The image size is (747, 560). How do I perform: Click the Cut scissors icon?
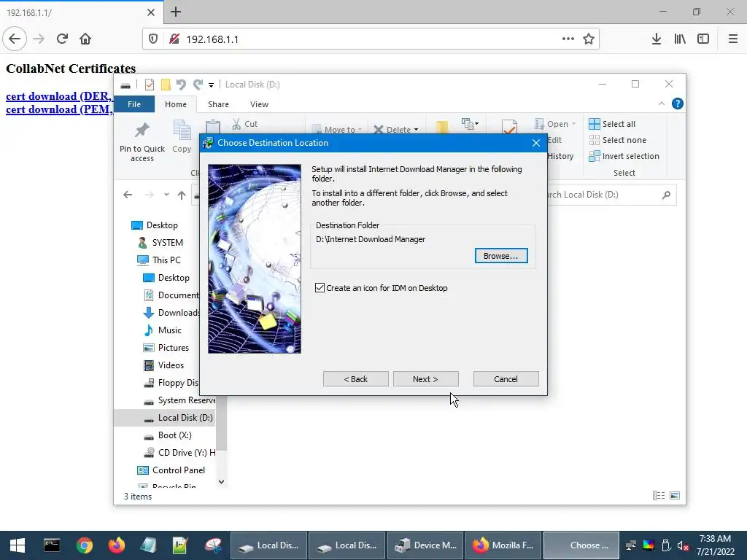(x=237, y=124)
